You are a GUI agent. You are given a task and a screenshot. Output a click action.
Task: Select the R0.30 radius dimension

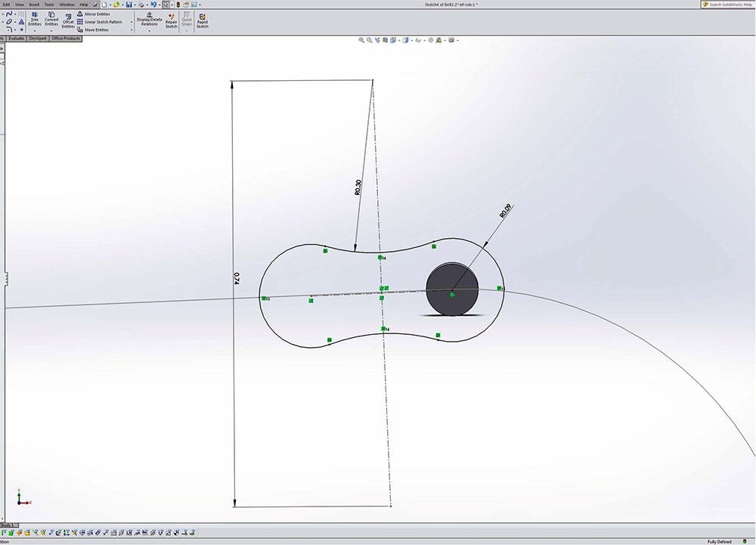358,187
